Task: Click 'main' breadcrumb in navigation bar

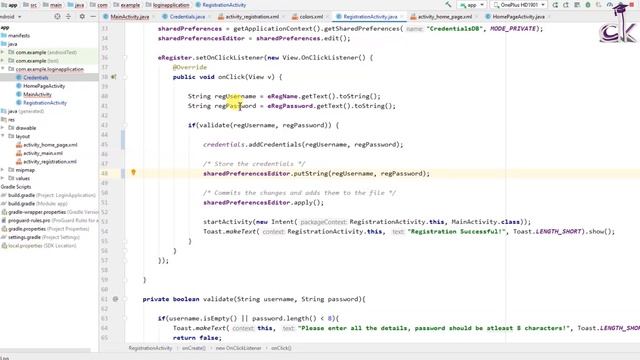Action: (56, 5)
